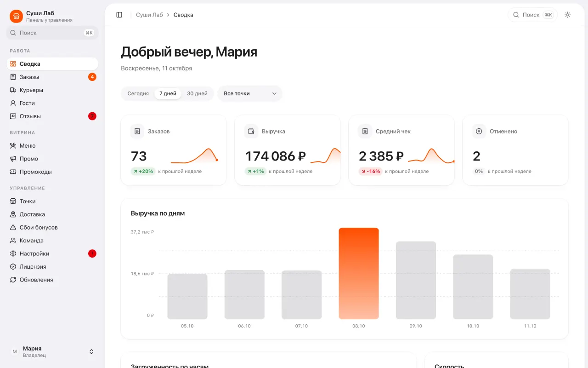Select the 30 дней period

coord(197,93)
